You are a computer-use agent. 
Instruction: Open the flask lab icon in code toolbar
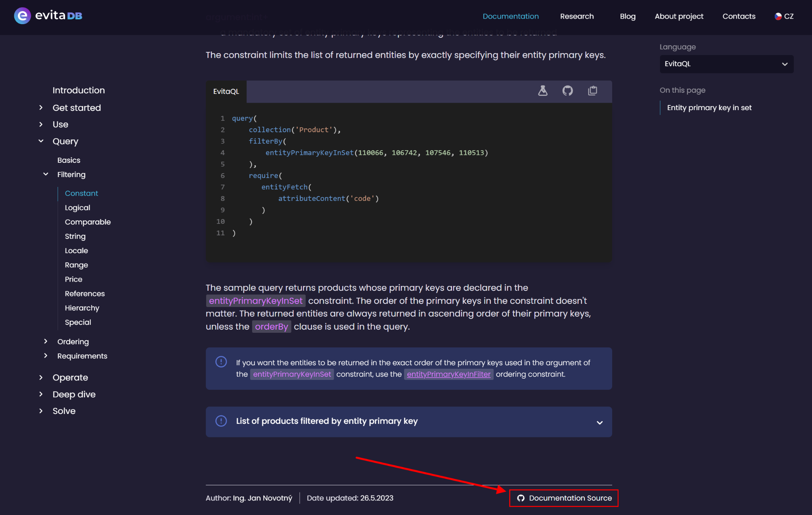(x=542, y=91)
